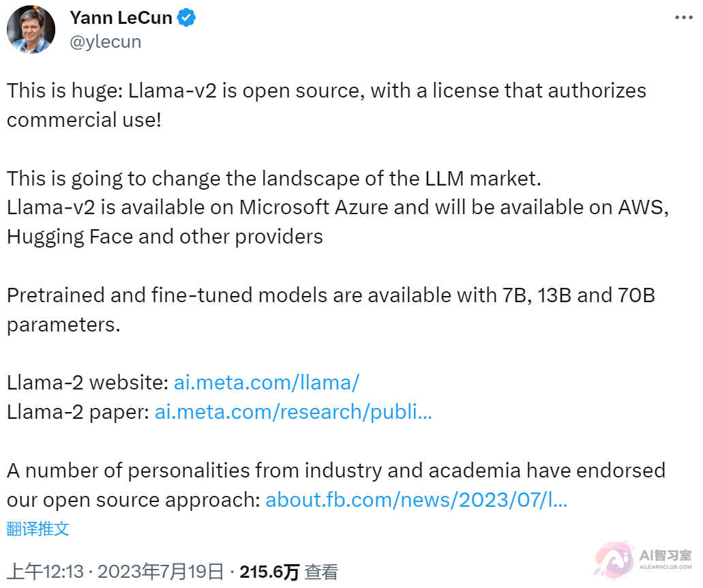Screen dimensions: 703x588
Task: Click the Yann LeCun display name
Action: 120,17
